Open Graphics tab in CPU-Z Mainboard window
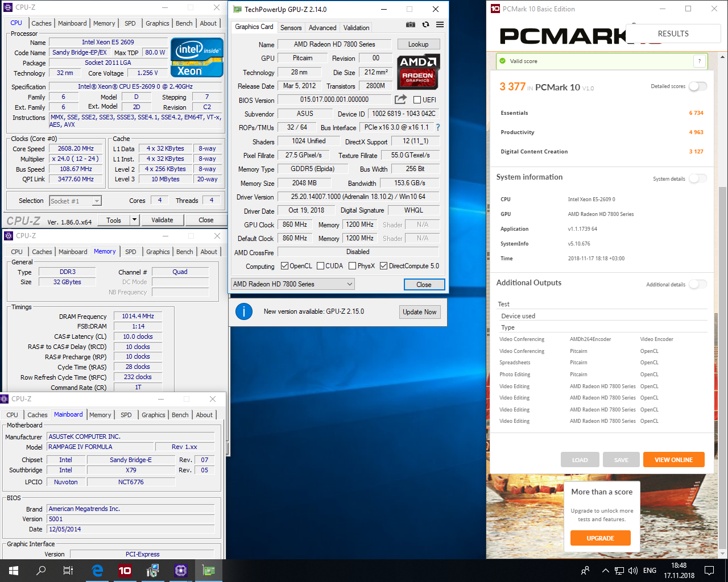This screenshot has height=582, width=728. point(154,415)
